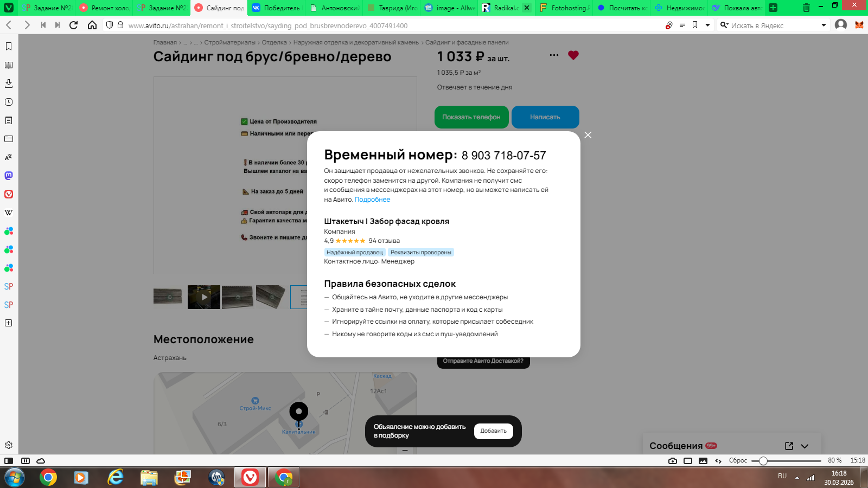Switch to the Антоновский tab
Image resolution: width=868 pixels, height=488 pixels.
point(334,8)
